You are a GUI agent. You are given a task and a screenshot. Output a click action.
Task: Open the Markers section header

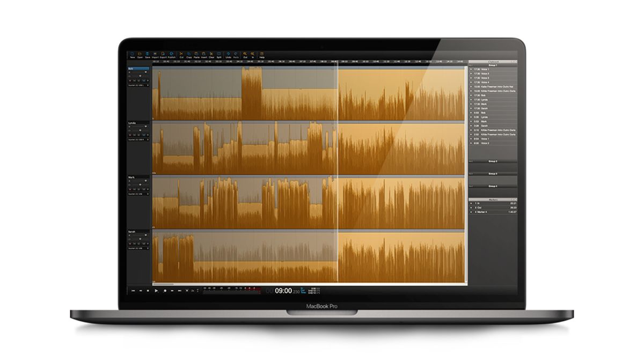[x=493, y=200]
